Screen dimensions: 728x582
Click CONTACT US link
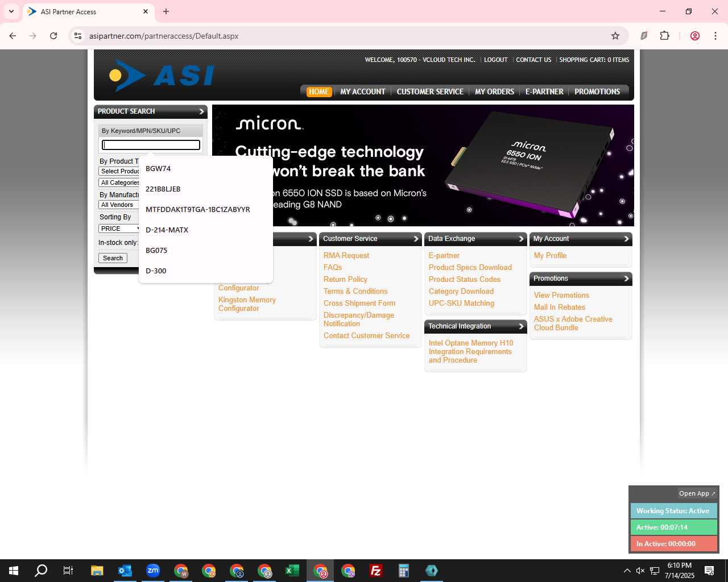533,60
